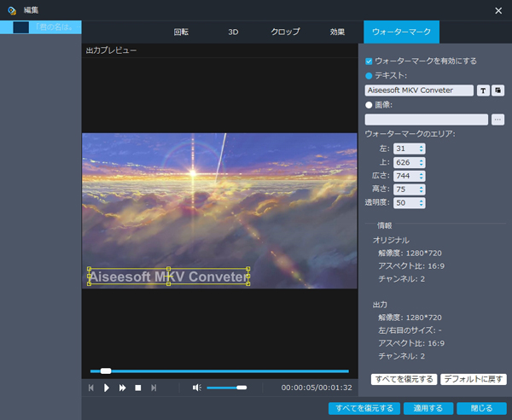Fast forward the preview
This screenshot has width=512, height=420.
[122, 388]
